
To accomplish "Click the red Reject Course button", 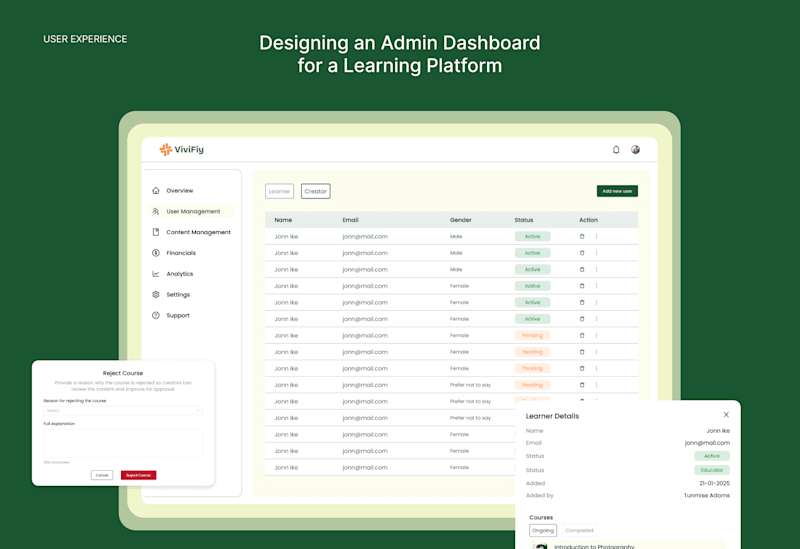I will pyautogui.click(x=138, y=475).
